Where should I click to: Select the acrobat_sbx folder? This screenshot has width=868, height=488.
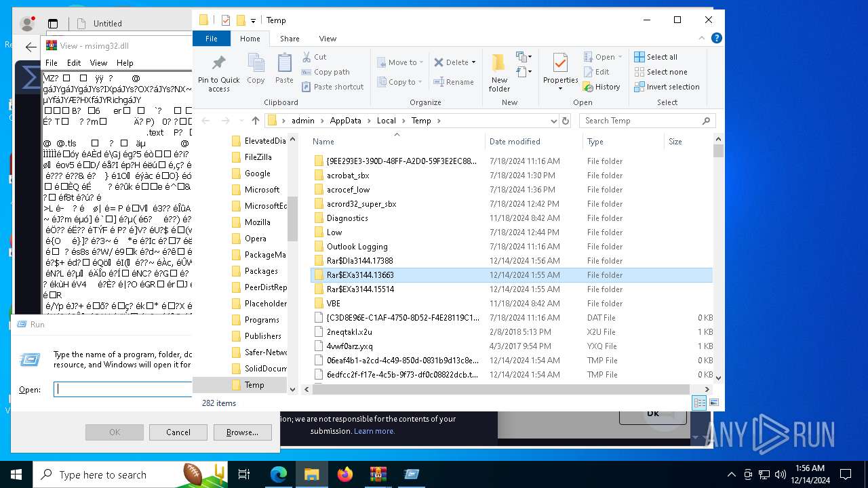coord(512,176)
